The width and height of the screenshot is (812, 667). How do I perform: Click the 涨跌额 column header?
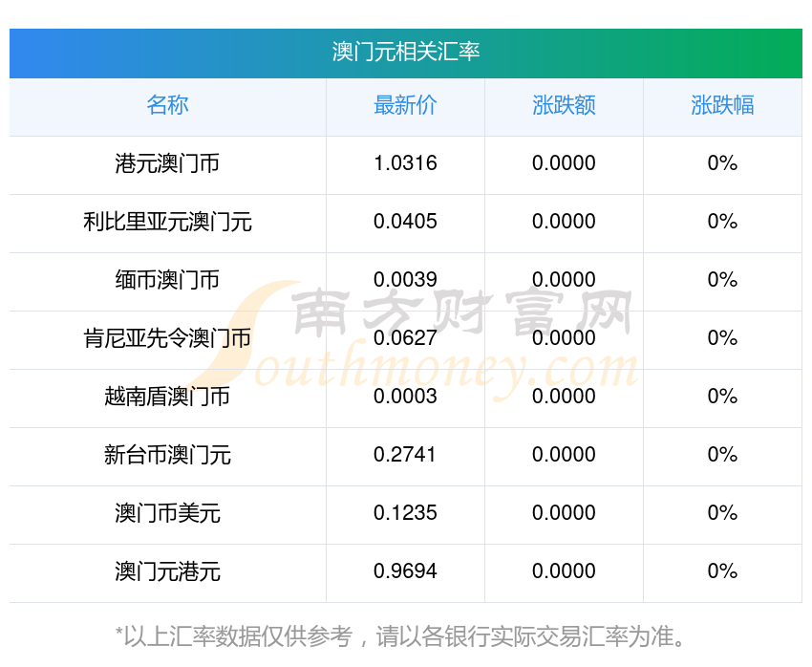[x=564, y=105]
